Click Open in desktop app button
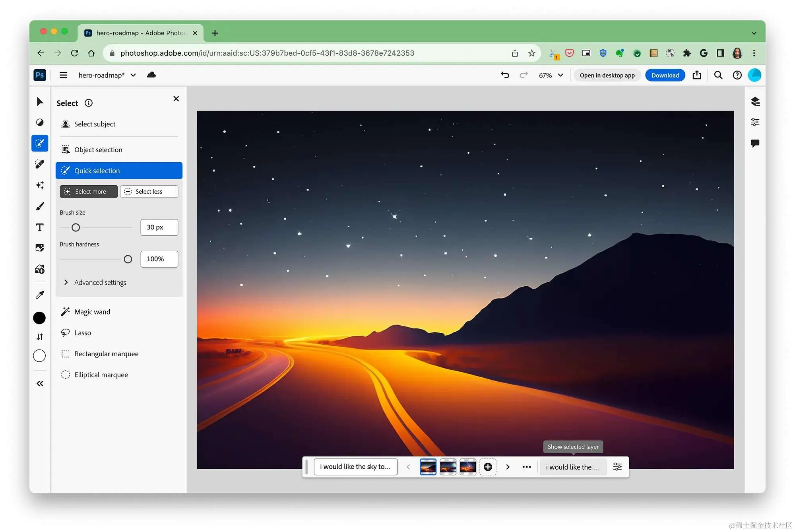Screen dimensions: 795x532 607,75
